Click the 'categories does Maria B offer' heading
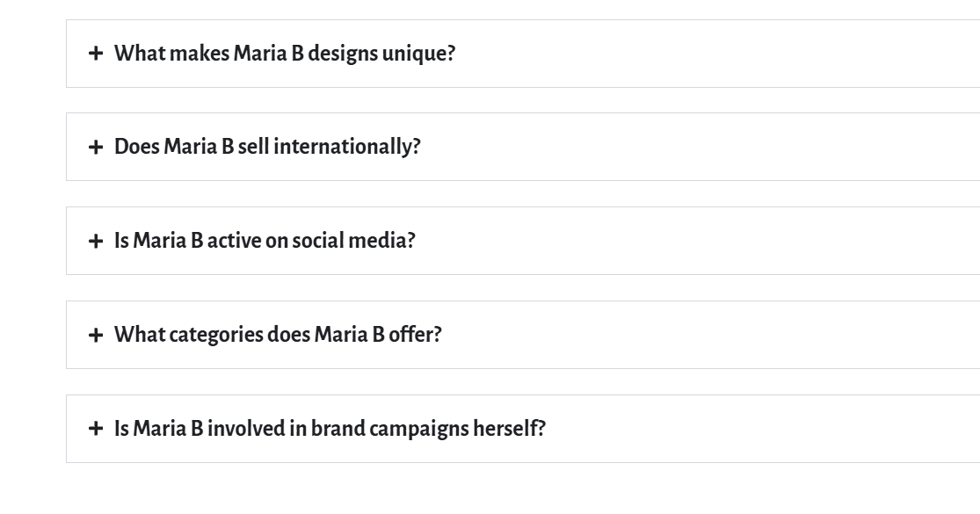Screen dimensions: 980x514 pos(278,336)
